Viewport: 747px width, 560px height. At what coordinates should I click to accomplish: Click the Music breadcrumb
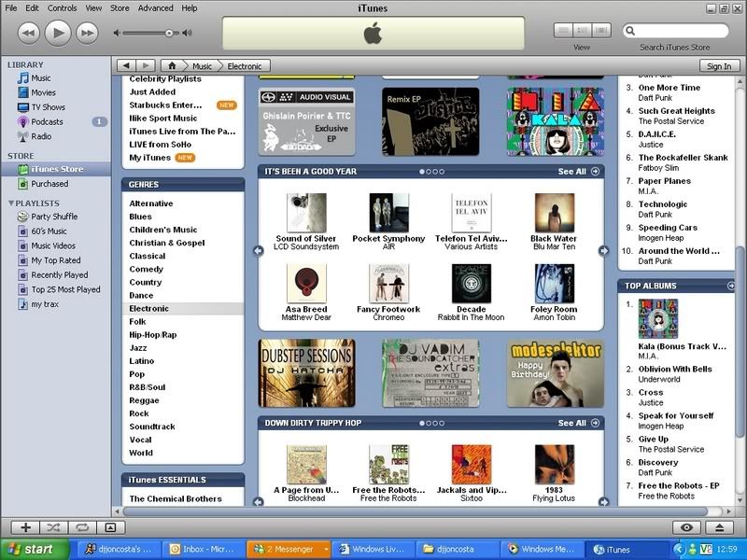coord(202,66)
